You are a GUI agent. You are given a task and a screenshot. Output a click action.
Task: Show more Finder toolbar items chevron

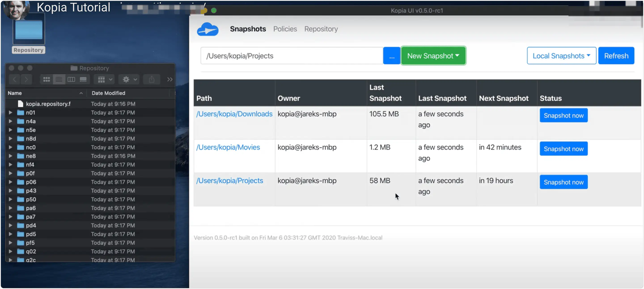170,79
